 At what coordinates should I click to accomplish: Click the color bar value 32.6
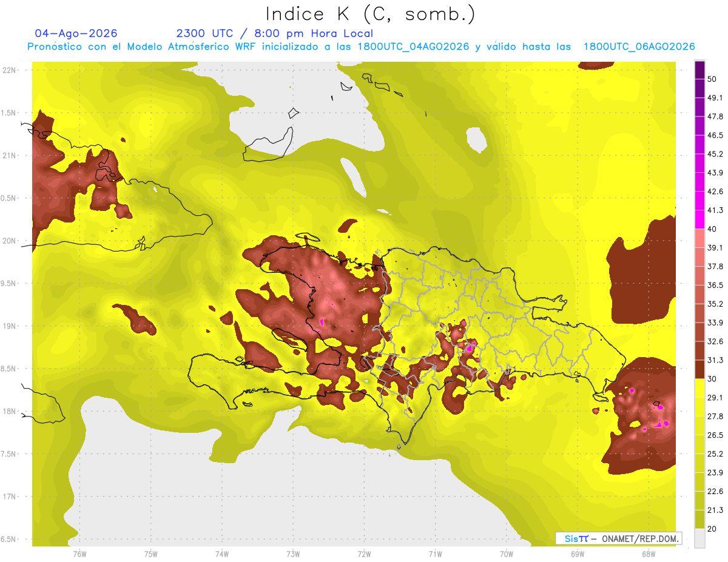(715, 341)
